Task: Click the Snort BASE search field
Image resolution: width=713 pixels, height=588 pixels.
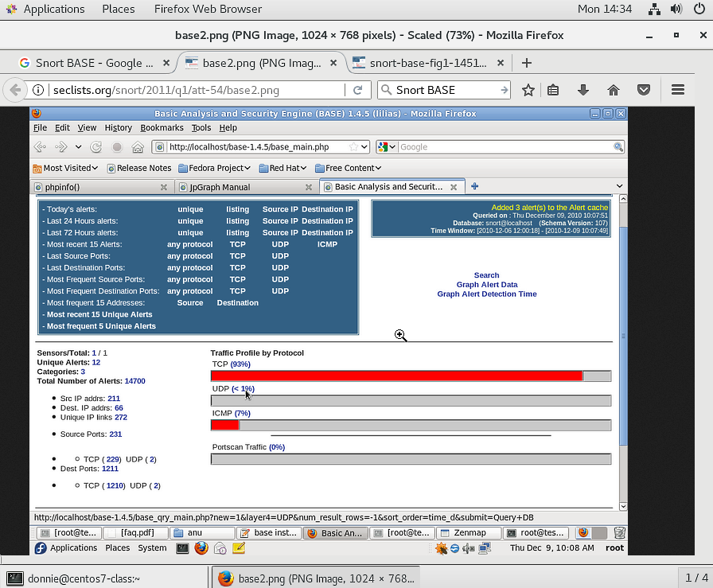Action: click(x=446, y=90)
